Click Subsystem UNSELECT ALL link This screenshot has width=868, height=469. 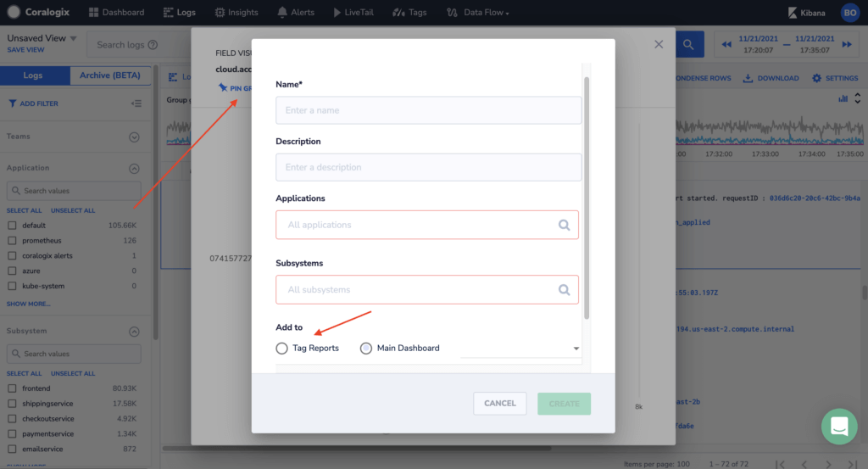coord(73,374)
